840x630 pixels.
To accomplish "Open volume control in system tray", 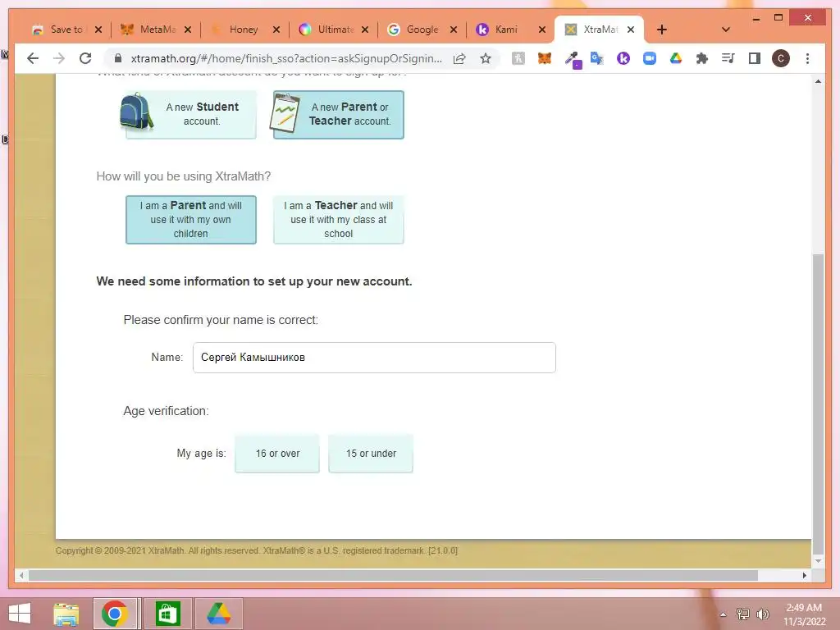I will tap(762, 614).
